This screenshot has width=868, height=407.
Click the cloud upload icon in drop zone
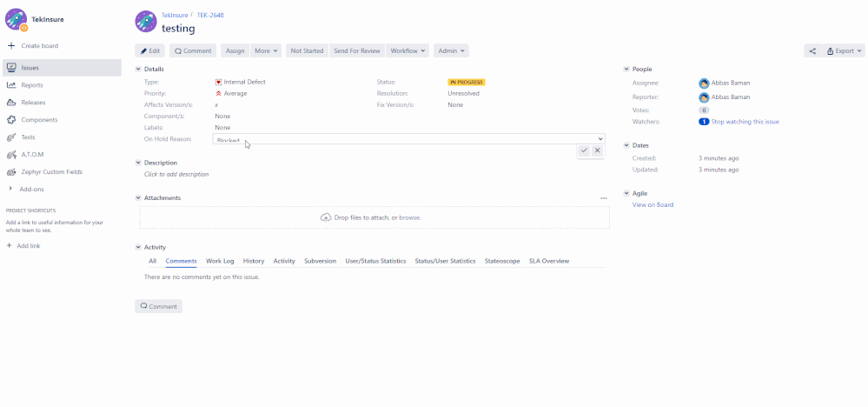pos(326,217)
